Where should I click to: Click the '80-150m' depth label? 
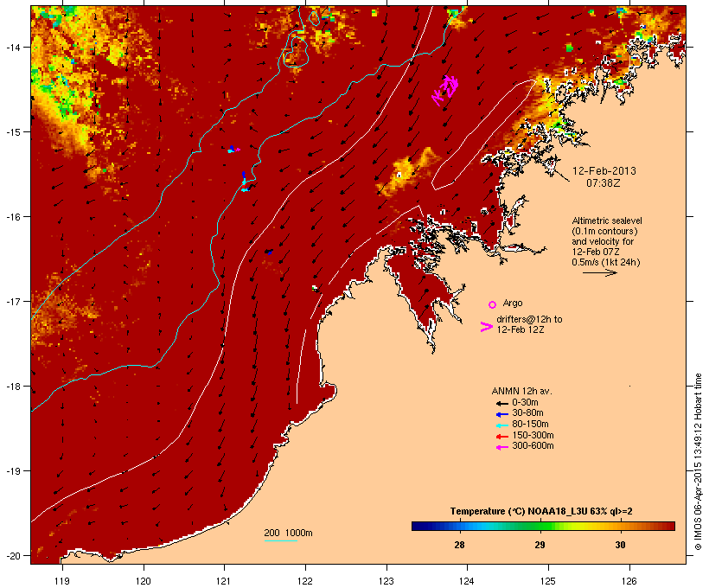(530, 425)
